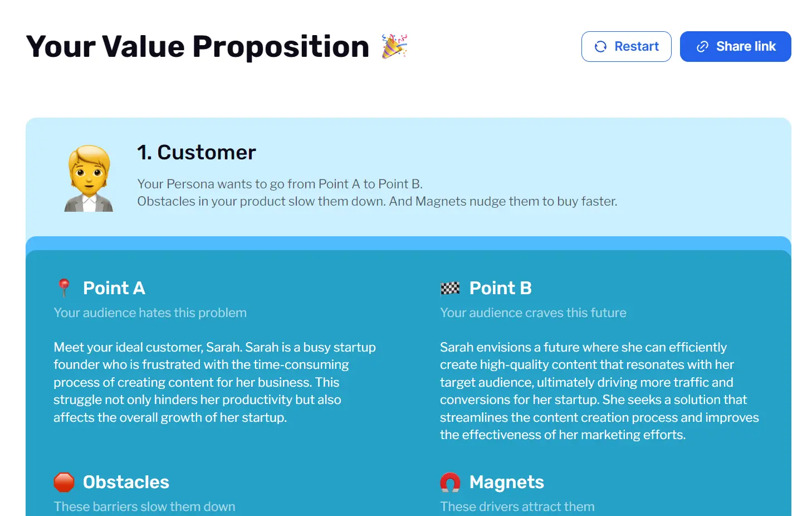Click the Point B heading text
Image resolution: width=812 pixels, height=516 pixels.
[501, 288]
